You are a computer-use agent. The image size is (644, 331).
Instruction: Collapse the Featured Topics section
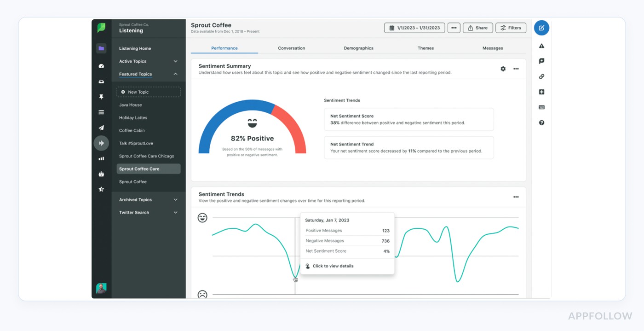[x=149, y=74]
